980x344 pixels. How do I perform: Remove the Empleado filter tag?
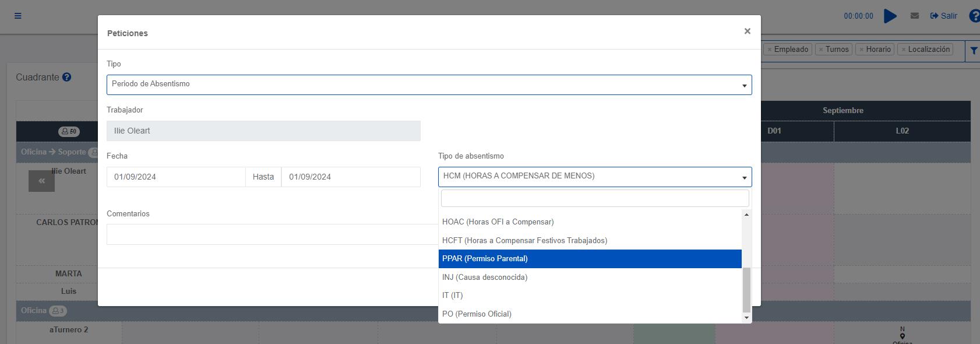tap(770, 50)
